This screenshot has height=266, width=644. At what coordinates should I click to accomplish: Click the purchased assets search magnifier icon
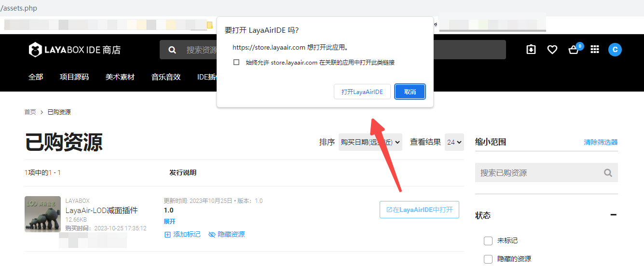(x=608, y=173)
